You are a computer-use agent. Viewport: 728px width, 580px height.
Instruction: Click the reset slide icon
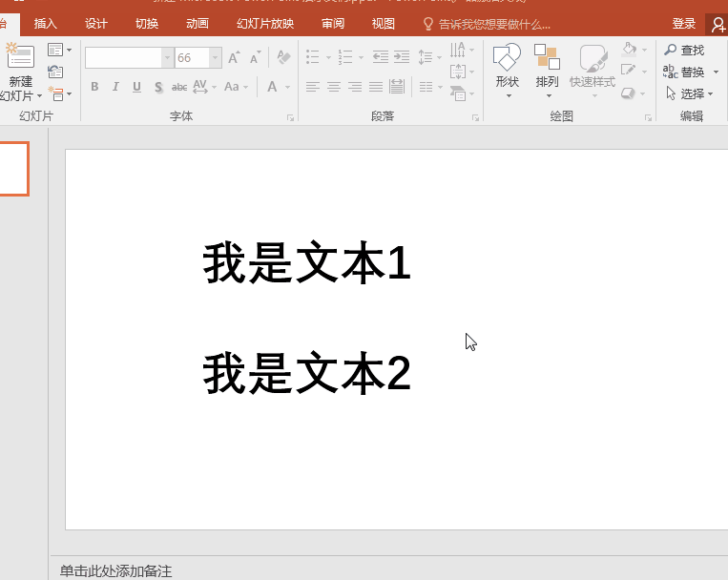(x=55, y=72)
